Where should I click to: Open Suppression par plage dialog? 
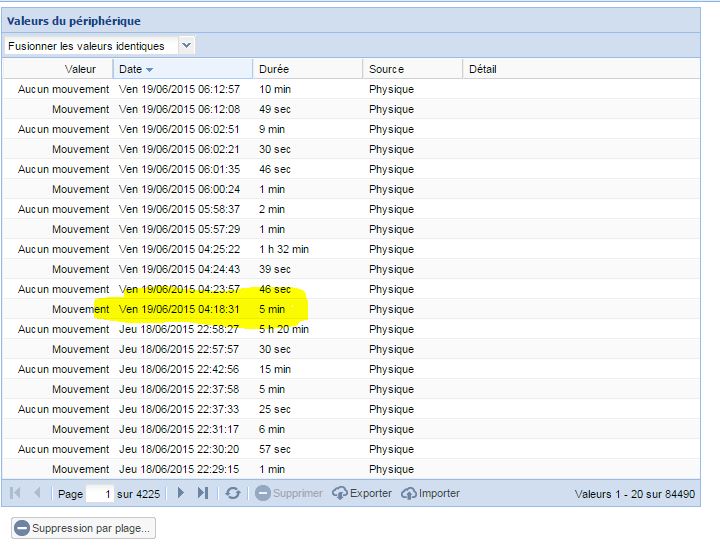pos(83,527)
